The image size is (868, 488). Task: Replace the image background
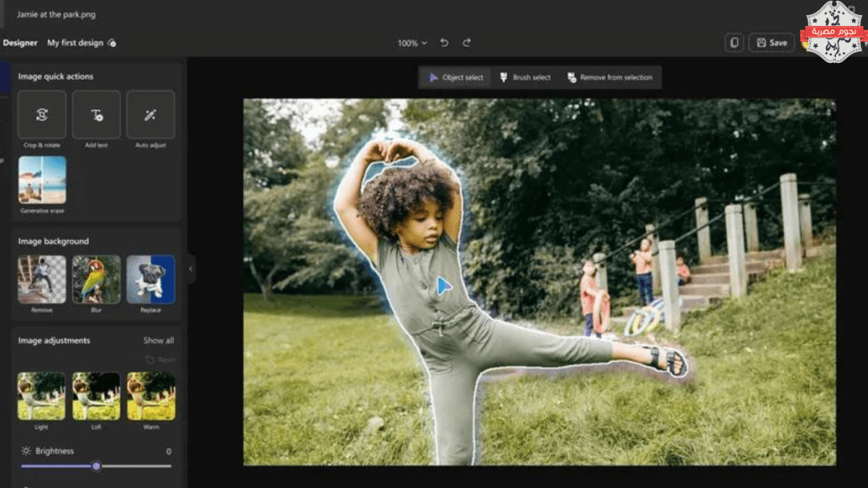(x=150, y=279)
